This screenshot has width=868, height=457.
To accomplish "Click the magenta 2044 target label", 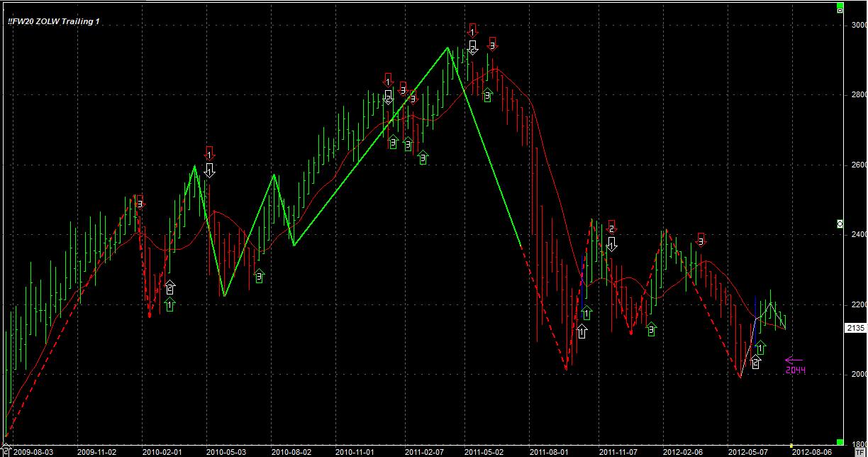I will coord(796,370).
